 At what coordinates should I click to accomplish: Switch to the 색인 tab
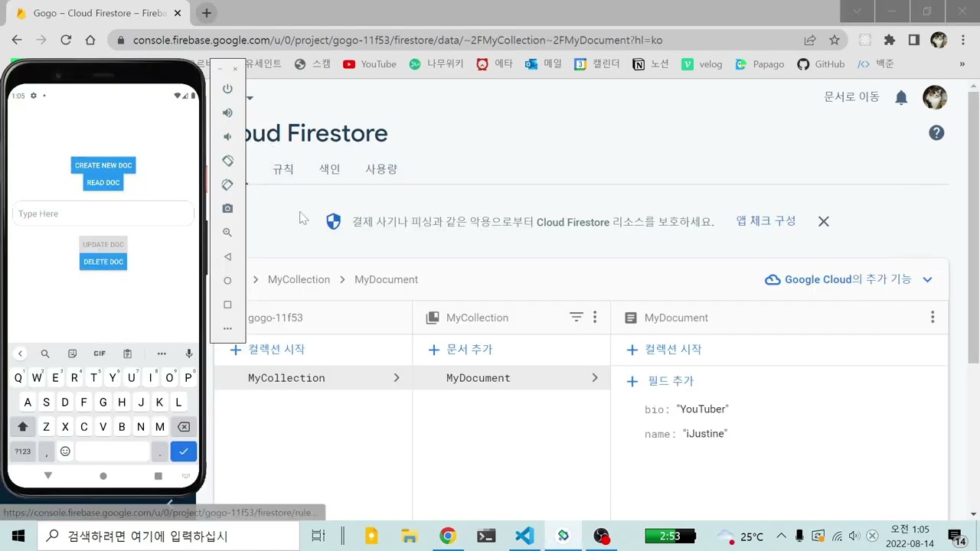click(330, 169)
